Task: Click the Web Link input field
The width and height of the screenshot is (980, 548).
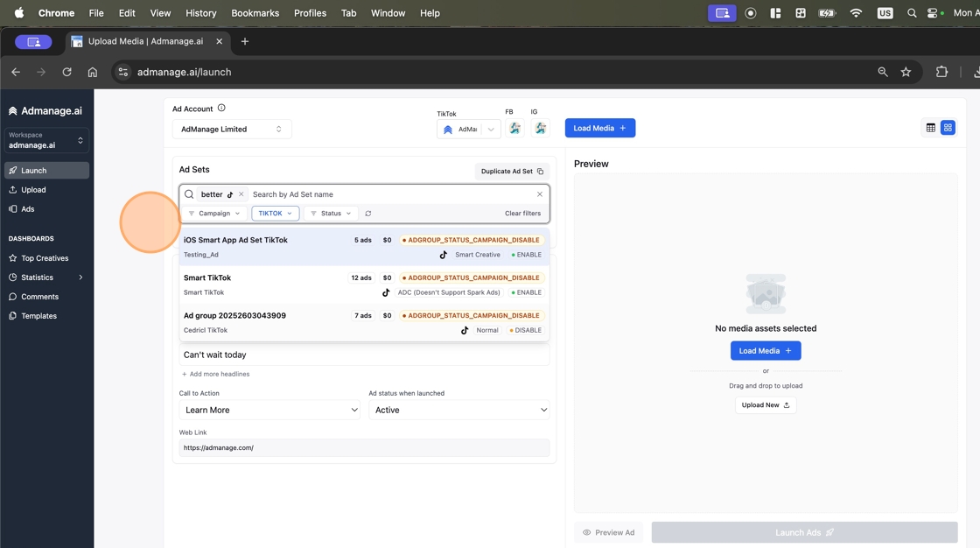Action: tap(364, 447)
